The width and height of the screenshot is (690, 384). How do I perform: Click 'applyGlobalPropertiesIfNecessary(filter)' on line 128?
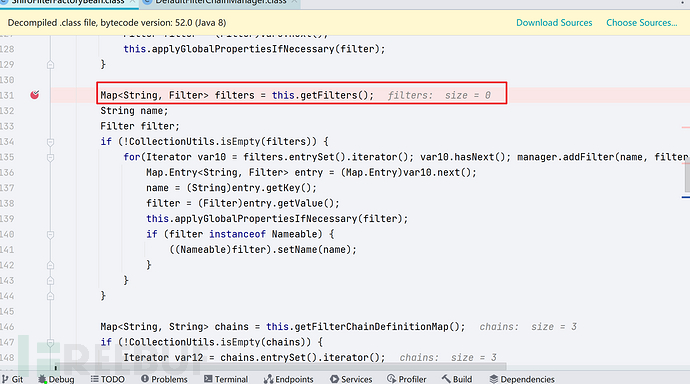pyautogui.click(x=266, y=49)
